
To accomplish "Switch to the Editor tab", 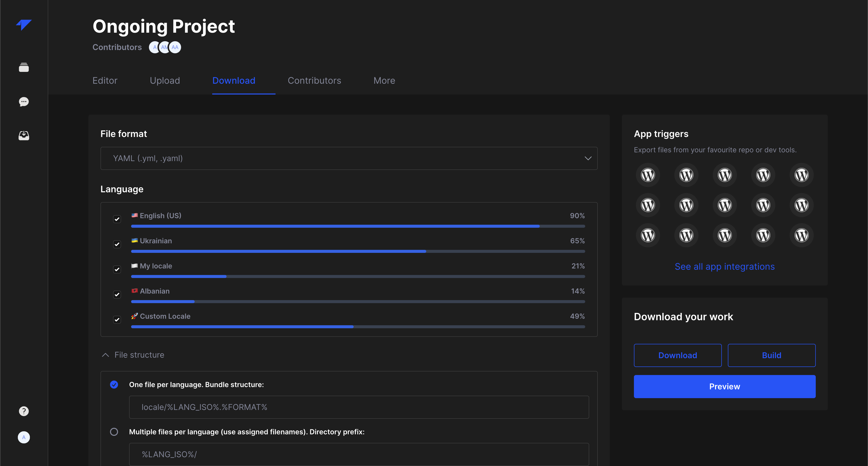I will click(105, 81).
